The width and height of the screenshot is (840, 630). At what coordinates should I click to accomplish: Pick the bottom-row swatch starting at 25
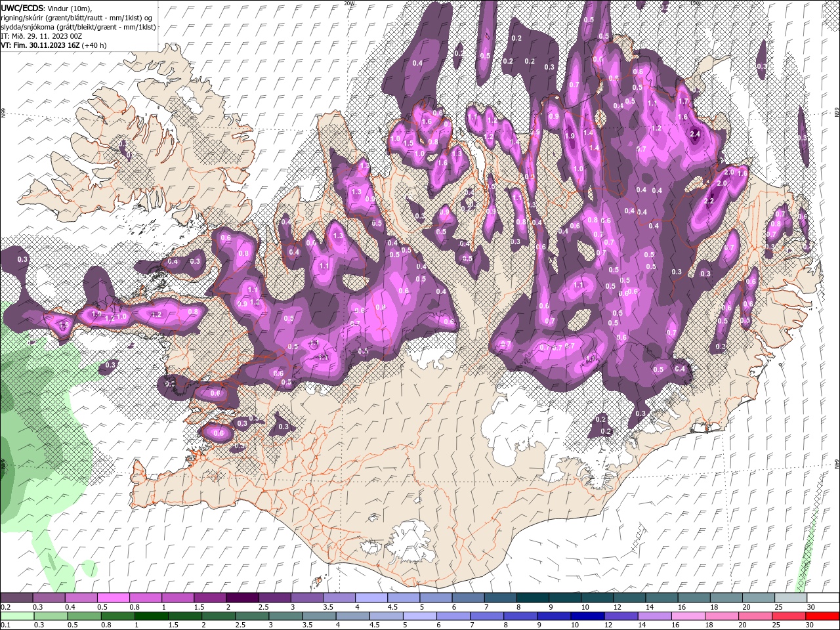(787, 616)
